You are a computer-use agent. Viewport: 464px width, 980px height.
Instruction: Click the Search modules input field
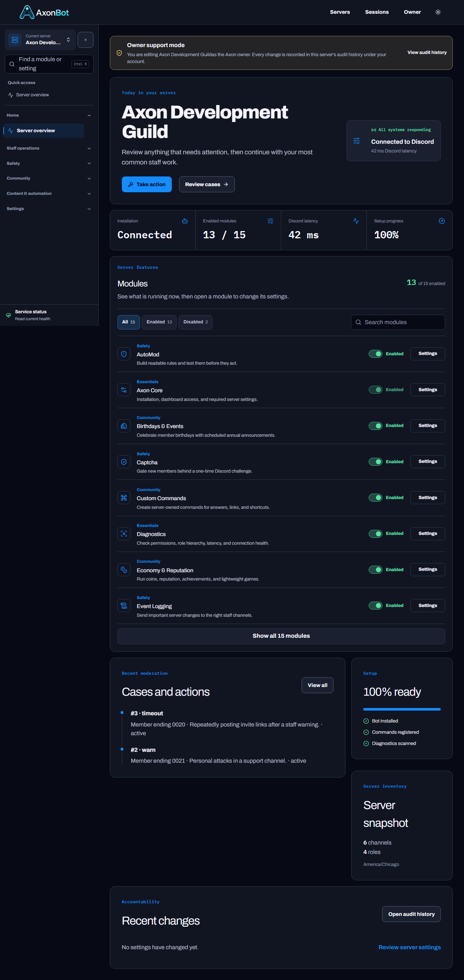[x=398, y=322]
